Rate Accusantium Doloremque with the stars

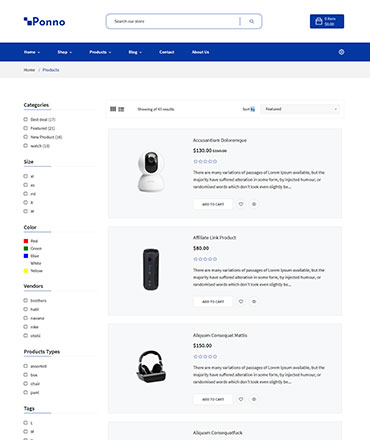point(205,161)
